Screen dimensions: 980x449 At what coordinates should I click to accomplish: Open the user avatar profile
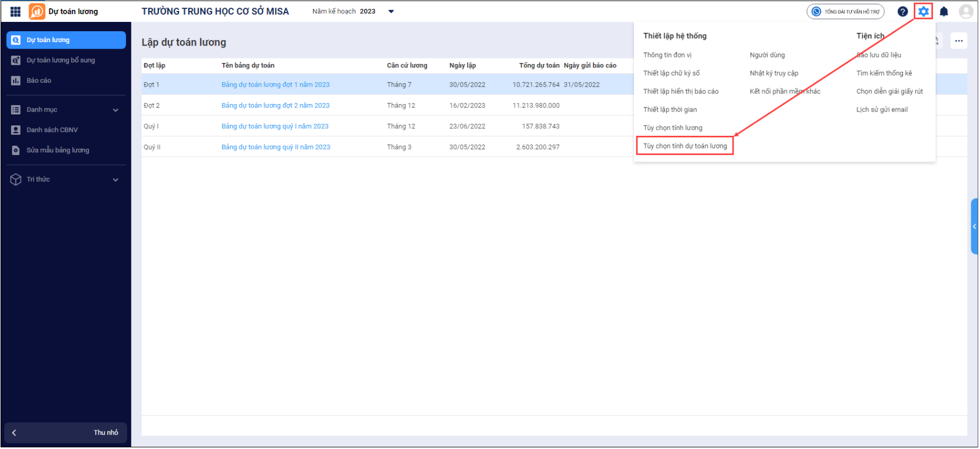tap(966, 11)
